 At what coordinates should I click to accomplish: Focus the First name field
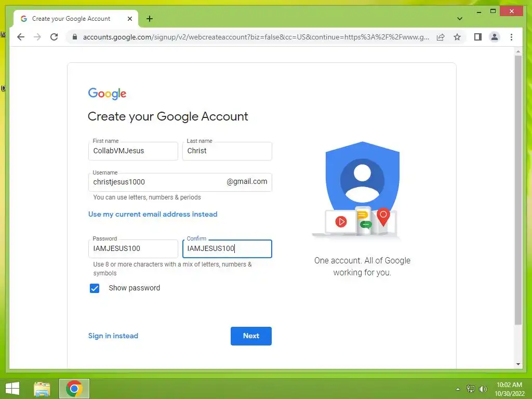coord(133,151)
